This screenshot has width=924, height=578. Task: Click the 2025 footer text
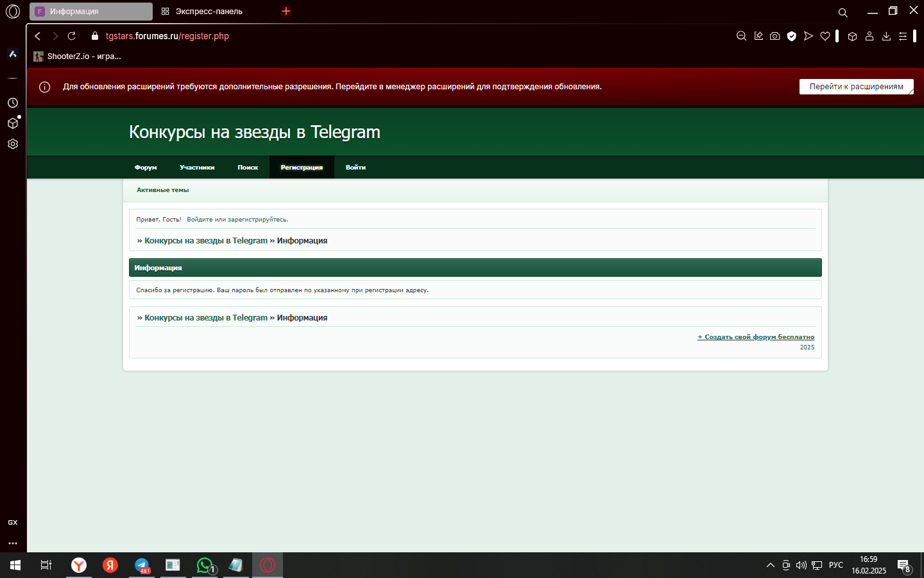807,347
